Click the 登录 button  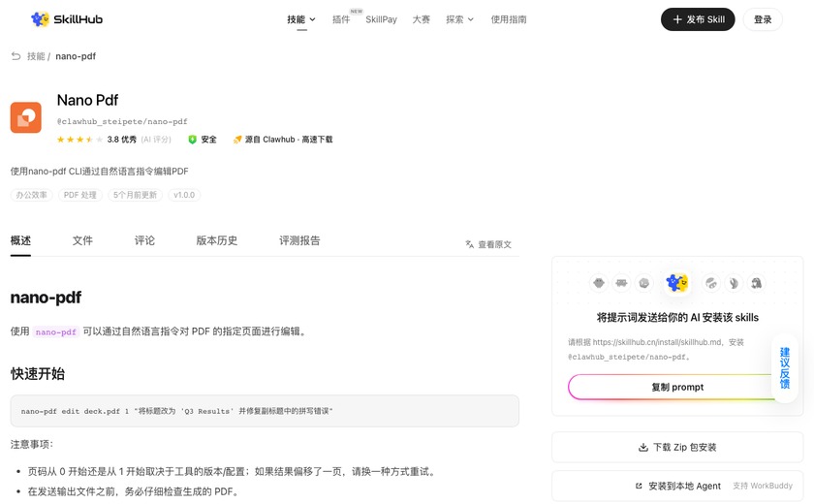coord(763,19)
